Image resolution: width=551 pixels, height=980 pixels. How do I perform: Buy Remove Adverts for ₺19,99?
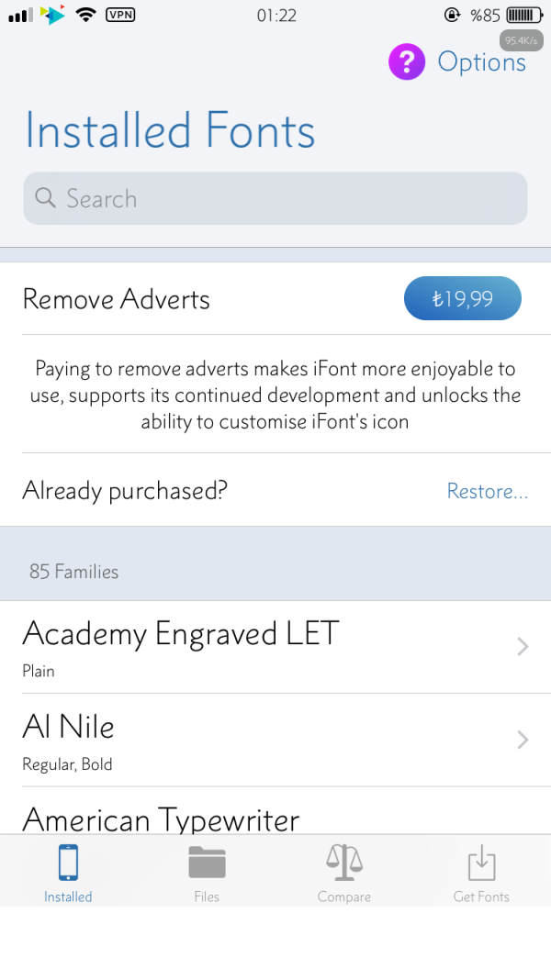(462, 299)
